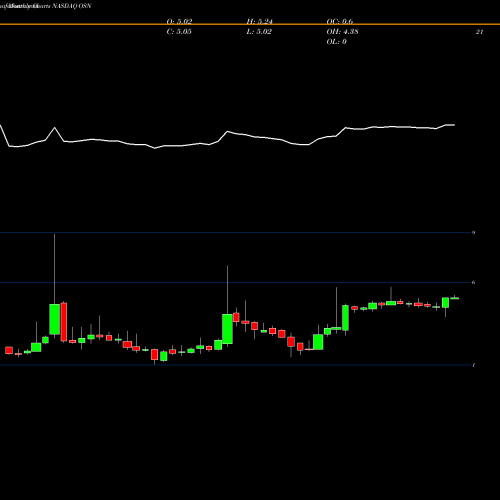This screenshot has width=500, height=500.
Task: Click the '21' label at right
Action: (479, 32)
